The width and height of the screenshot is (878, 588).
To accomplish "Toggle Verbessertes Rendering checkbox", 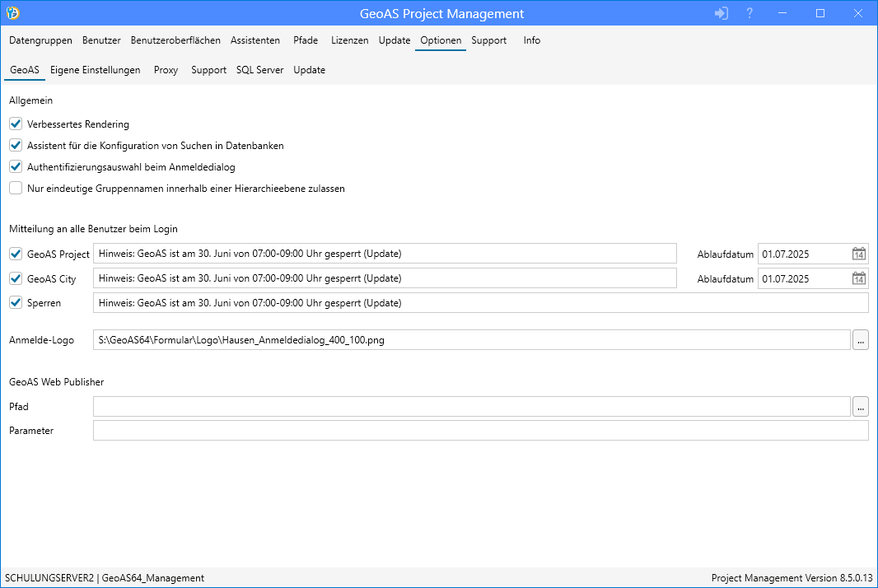I will click(x=16, y=124).
